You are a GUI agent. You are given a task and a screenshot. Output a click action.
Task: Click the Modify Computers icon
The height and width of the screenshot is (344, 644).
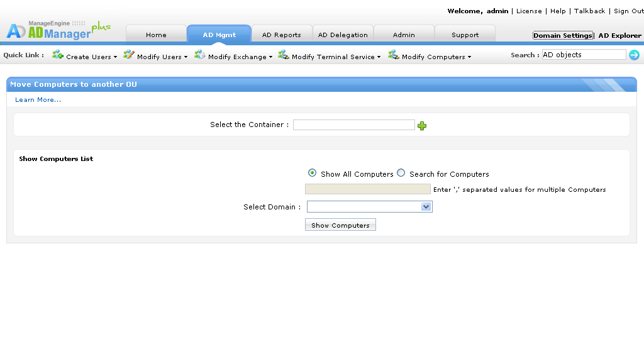tap(394, 55)
